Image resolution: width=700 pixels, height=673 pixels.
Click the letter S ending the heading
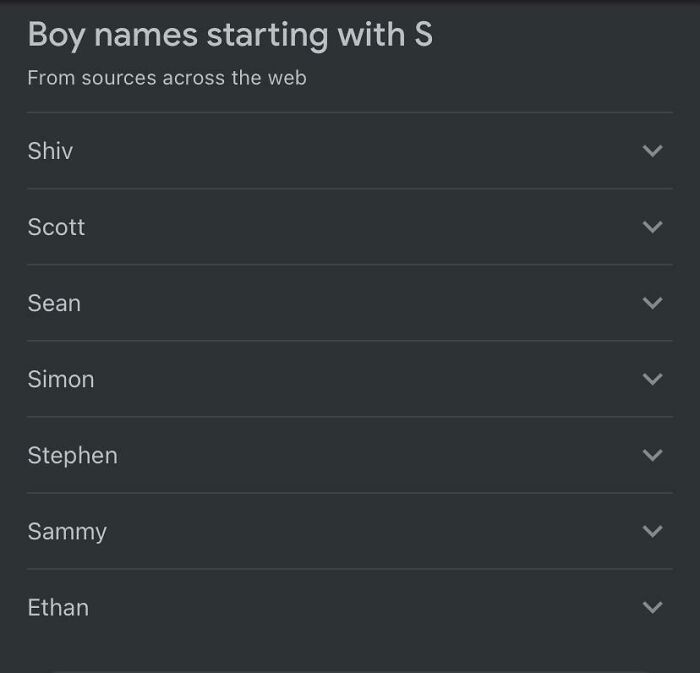pyautogui.click(x=423, y=34)
